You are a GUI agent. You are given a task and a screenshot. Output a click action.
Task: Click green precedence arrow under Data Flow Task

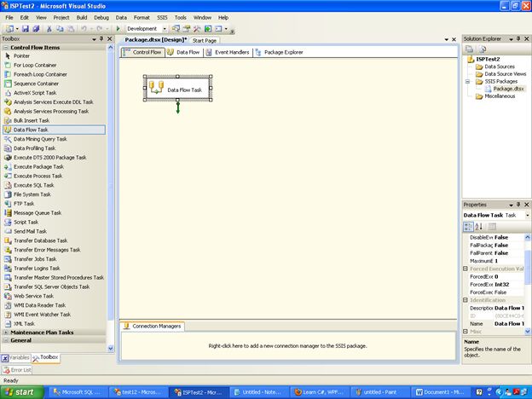(x=178, y=108)
